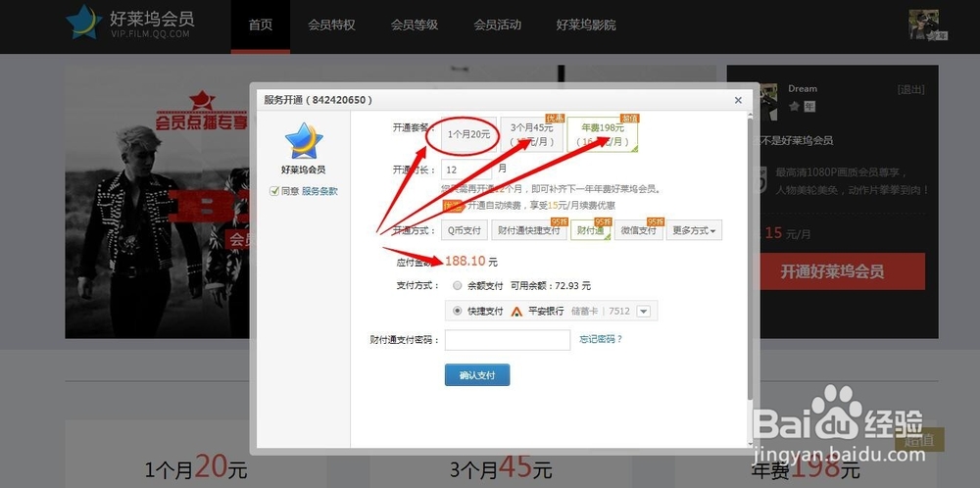The height and width of the screenshot is (488, 980).
Task: Select 微信支付 payment method
Action: (639, 230)
